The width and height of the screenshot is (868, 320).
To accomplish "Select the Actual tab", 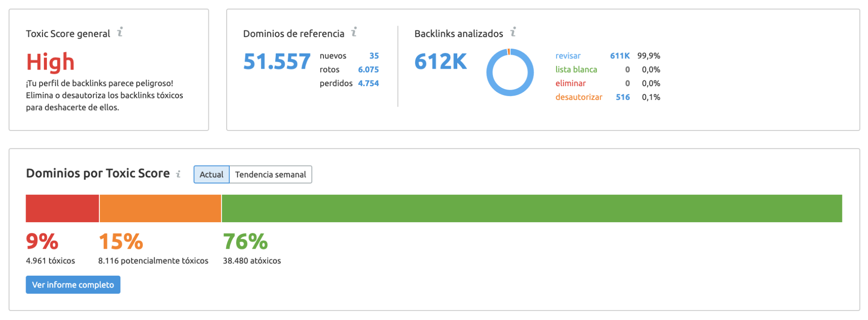I will click(x=211, y=174).
